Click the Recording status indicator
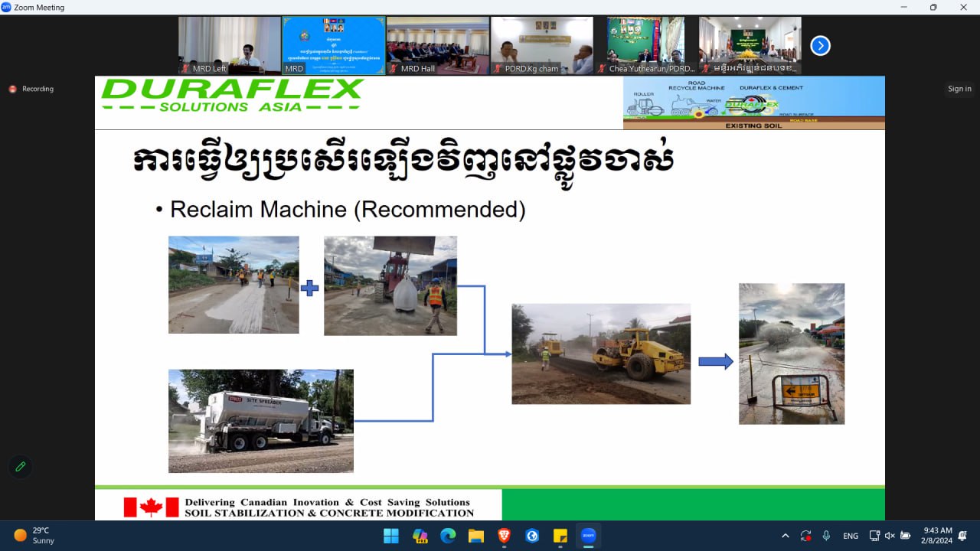 click(31, 89)
